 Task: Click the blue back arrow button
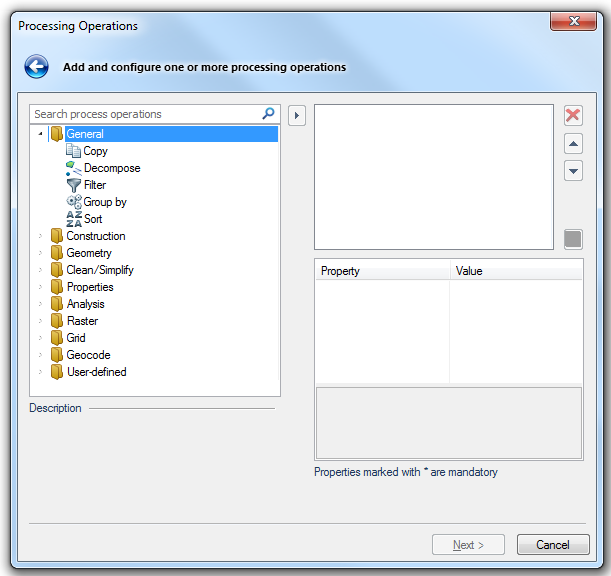tap(36, 67)
